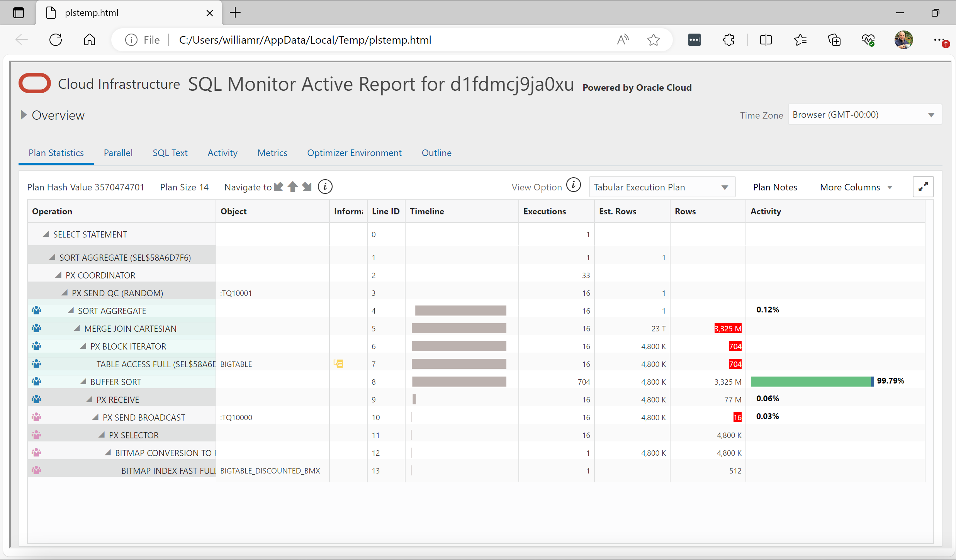Open Plan Notes
The image size is (956, 560).
(x=775, y=187)
